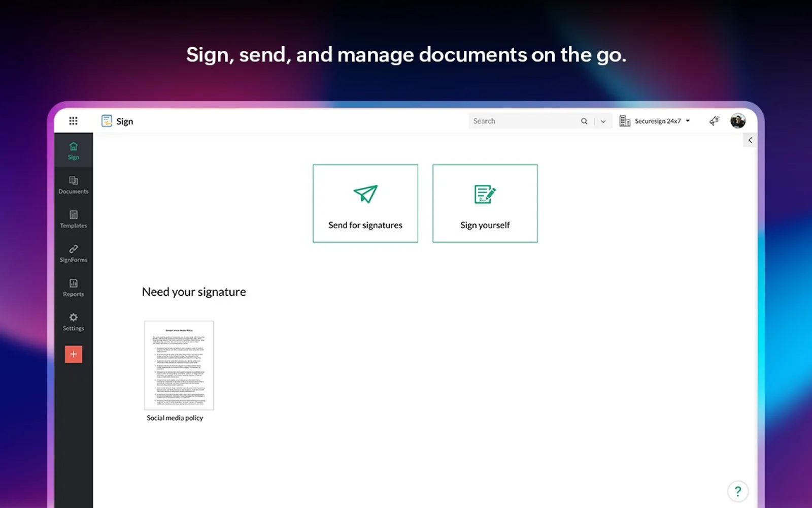The height and width of the screenshot is (508, 812).
Task: Open the Social media policy thumbnail
Action: (x=179, y=365)
